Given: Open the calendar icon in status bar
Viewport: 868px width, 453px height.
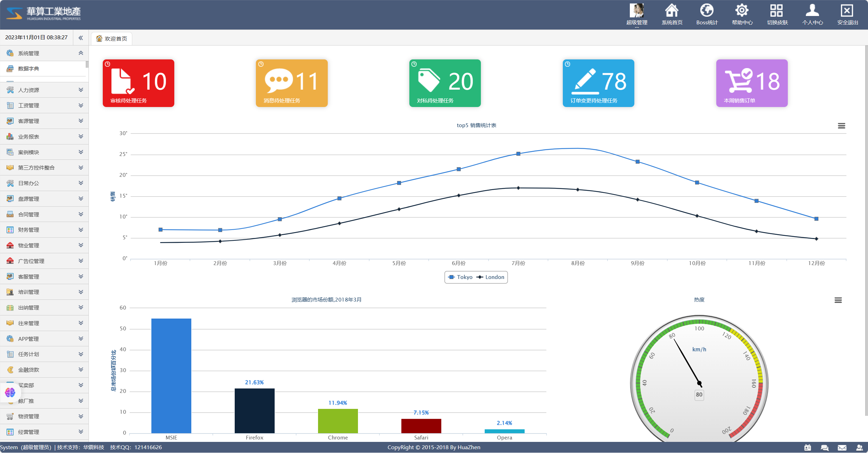Looking at the screenshot, I should pyautogui.click(x=808, y=447).
